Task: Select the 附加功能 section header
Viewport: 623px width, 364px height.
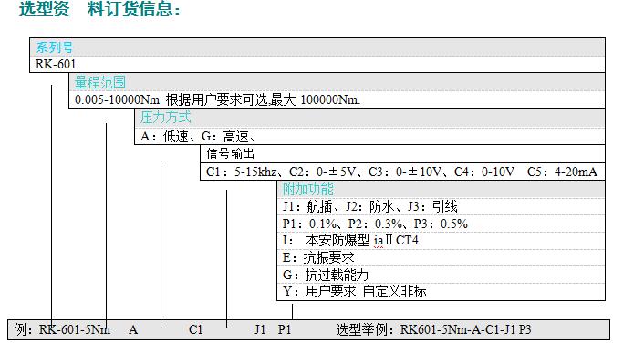Action: point(308,189)
